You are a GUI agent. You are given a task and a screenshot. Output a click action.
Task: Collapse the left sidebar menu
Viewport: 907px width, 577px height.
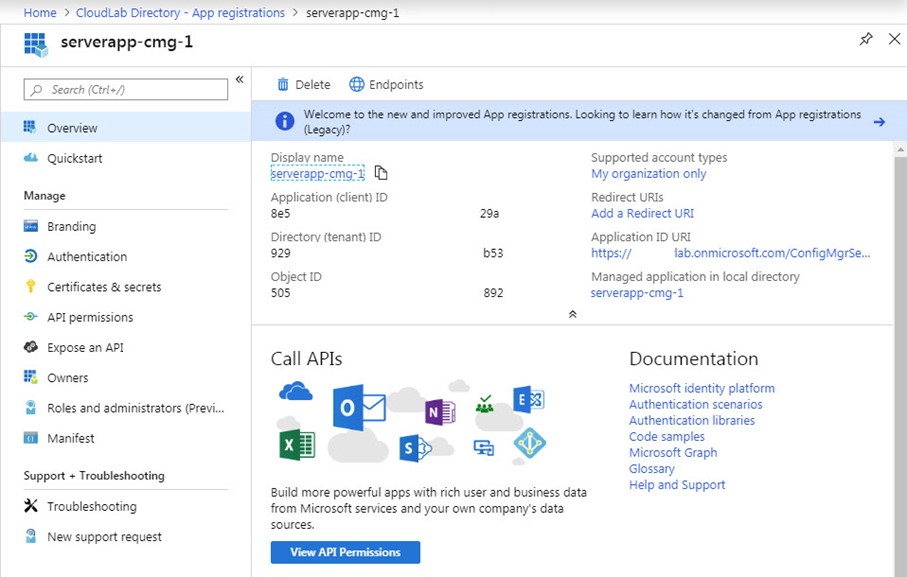pyautogui.click(x=240, y=80)
